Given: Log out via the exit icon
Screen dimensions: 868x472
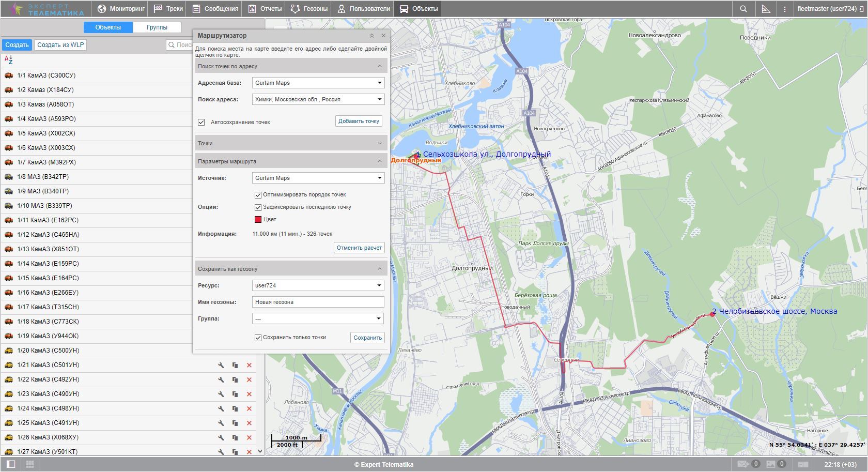Looking at the screenshot, I should pyautogui.click(x=861, y=9).
